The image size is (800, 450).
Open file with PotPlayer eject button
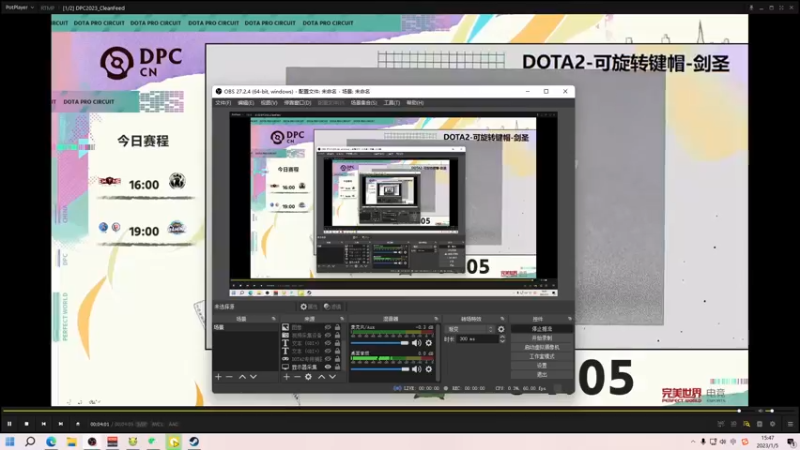pos(78,424)
